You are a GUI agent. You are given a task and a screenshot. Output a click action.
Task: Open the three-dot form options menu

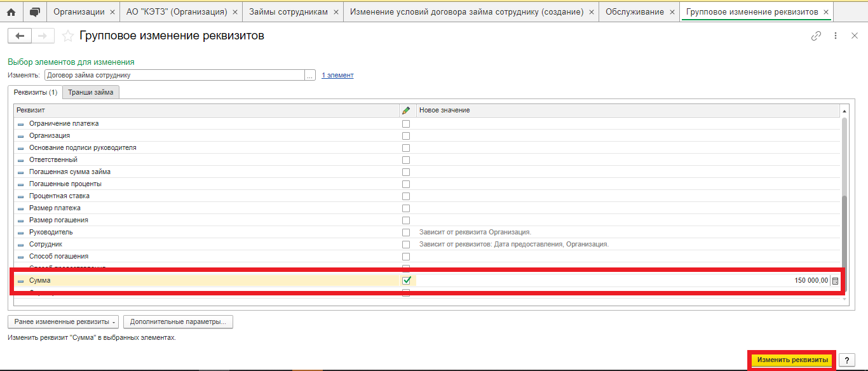tap(836, 36)
